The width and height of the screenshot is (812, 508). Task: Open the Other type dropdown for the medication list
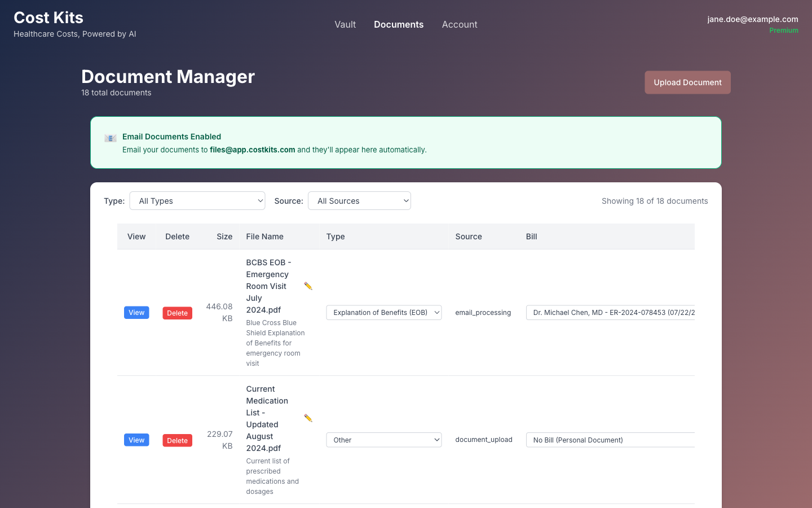pyautogui.click(x=383, y=439)
